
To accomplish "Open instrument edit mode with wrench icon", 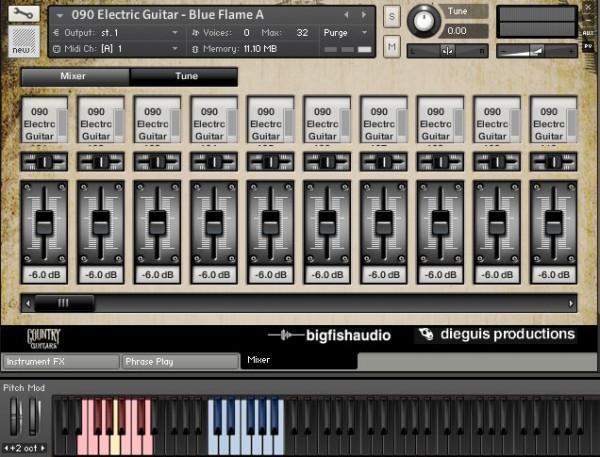I will 23,14.
